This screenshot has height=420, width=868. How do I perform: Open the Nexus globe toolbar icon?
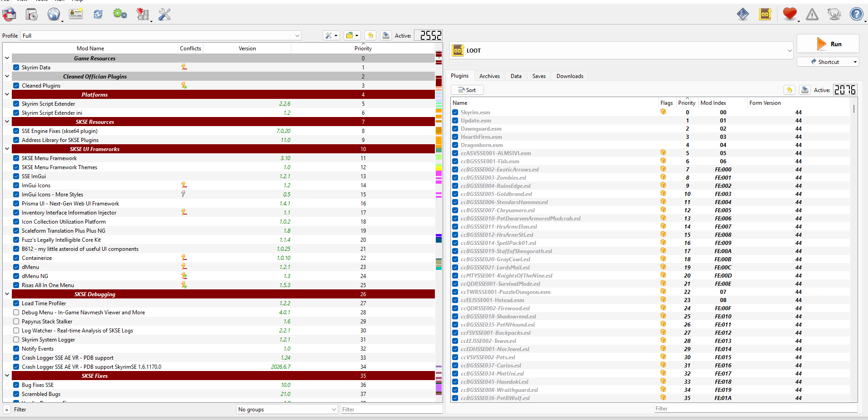54,15
